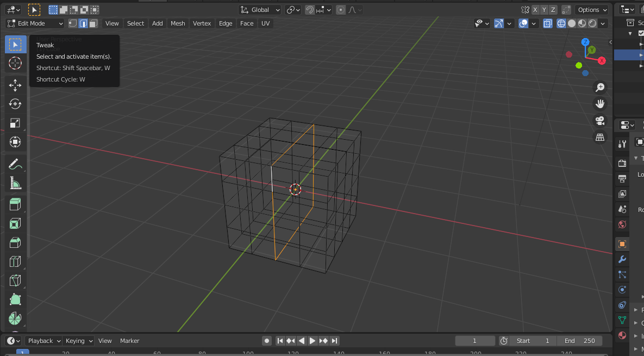This screenshot has width=644, height=356.
Task: Open the Add menu
Action: click(157, 23)
